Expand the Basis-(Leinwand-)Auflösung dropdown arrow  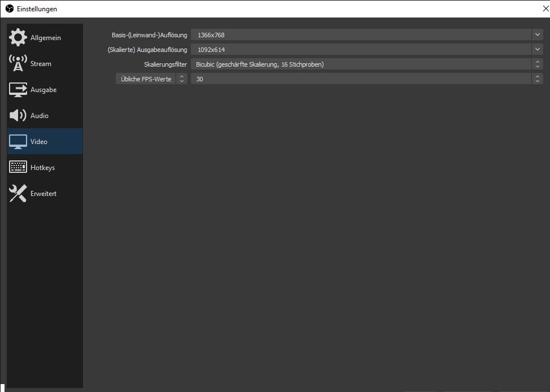point(537,35)
